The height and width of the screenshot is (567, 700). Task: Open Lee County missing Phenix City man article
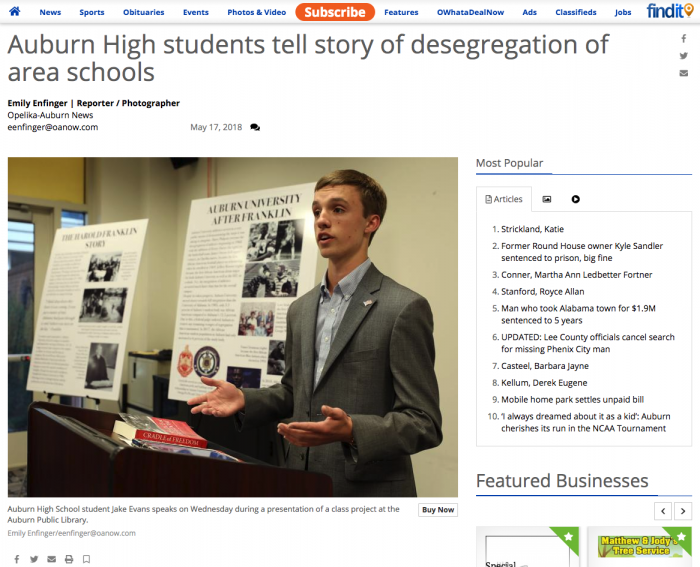(588, 343)
